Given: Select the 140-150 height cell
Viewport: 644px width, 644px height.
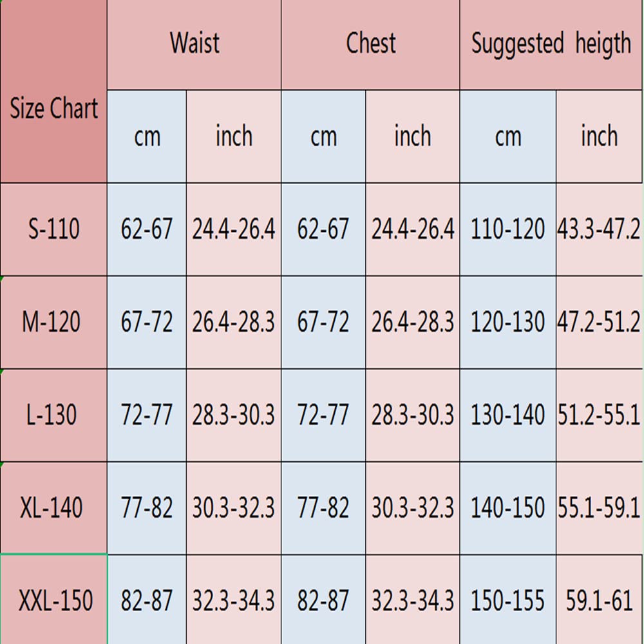Looking at the screenshot, I should tap(507, 508).
